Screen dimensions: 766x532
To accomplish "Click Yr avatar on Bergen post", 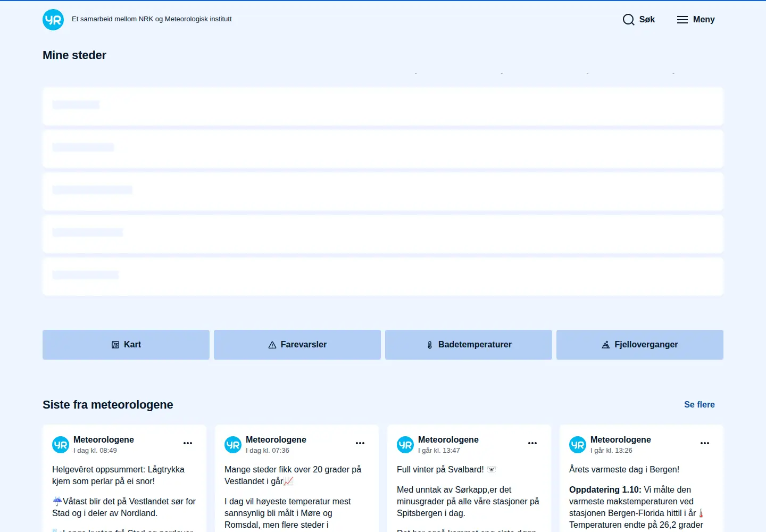I will point(578,445).
